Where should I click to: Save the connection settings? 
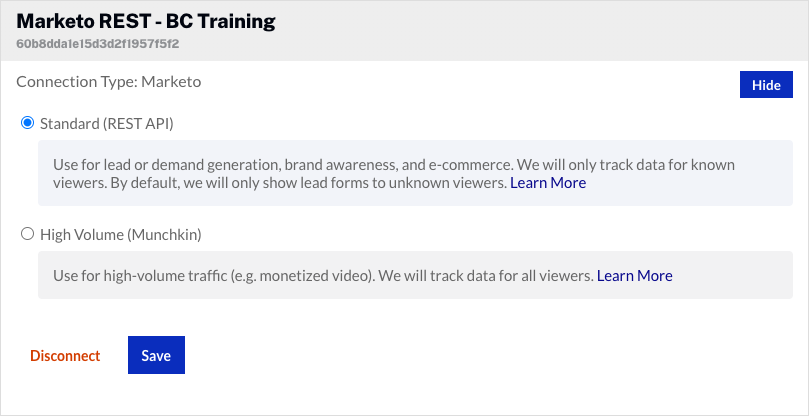coord(156,356)
